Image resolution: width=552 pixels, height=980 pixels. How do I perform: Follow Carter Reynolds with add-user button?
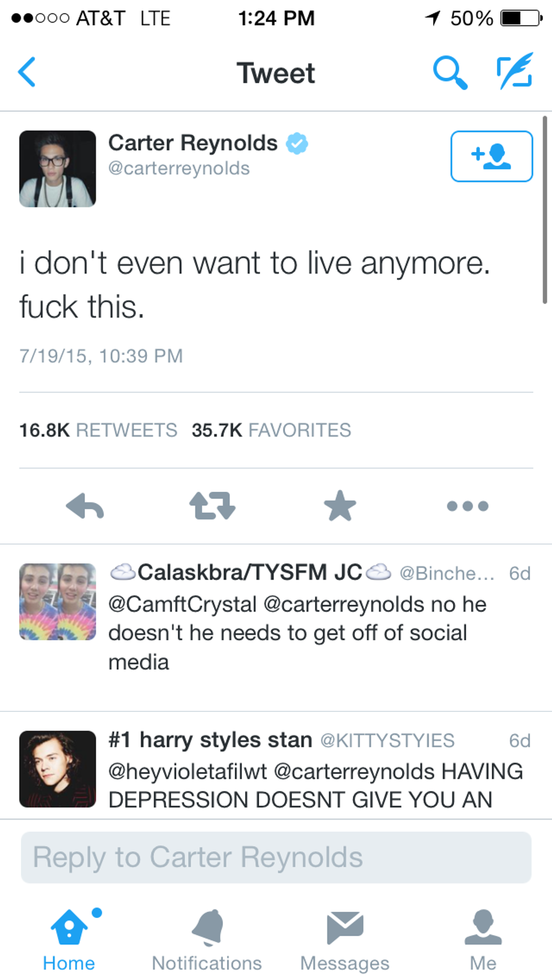(x=491, y=156)
